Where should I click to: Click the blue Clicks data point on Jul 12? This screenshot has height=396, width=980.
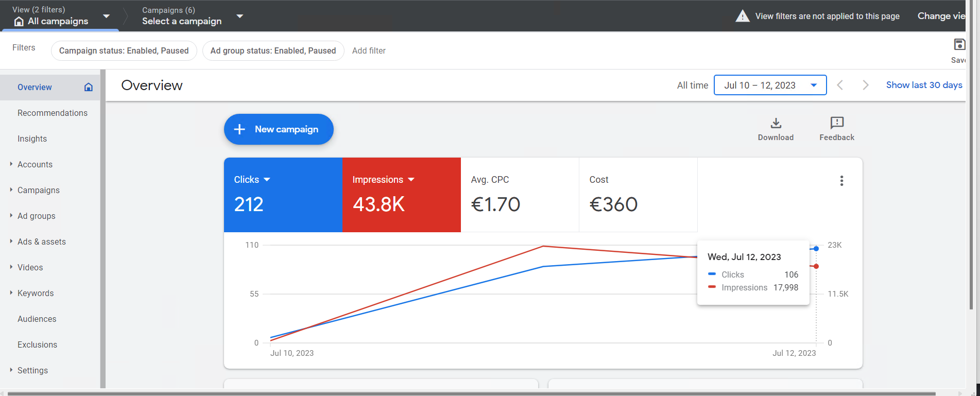(x=816, y=249)
